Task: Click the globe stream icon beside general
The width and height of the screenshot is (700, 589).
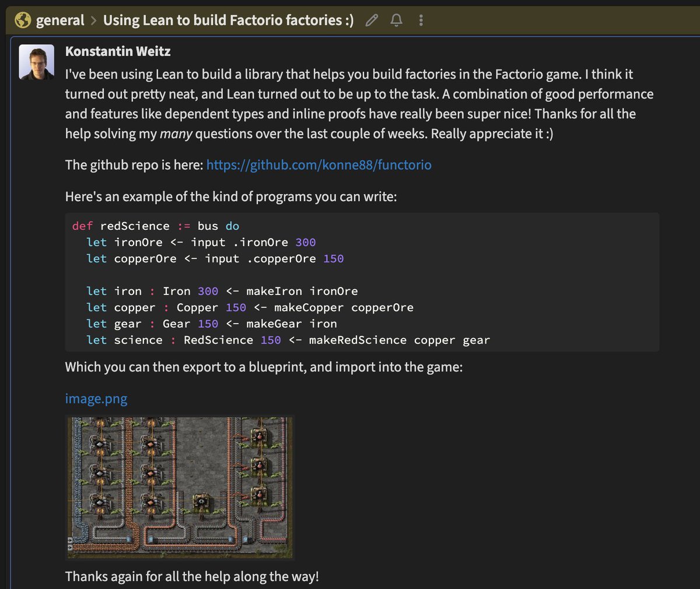Action: pos(23,20)
